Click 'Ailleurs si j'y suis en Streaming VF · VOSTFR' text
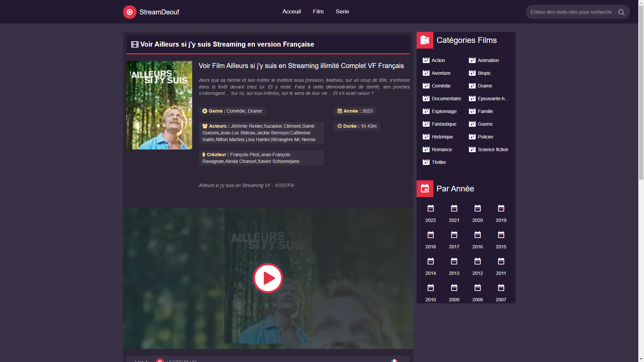The width and height of the screenshot is (644, 362). pyautogui.click(x=246, y=185)
